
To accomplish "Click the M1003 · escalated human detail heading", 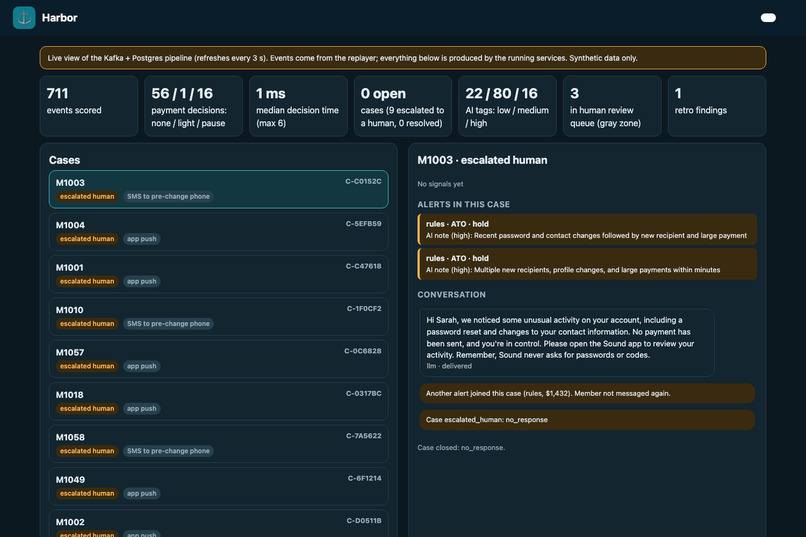I will 482,160.
